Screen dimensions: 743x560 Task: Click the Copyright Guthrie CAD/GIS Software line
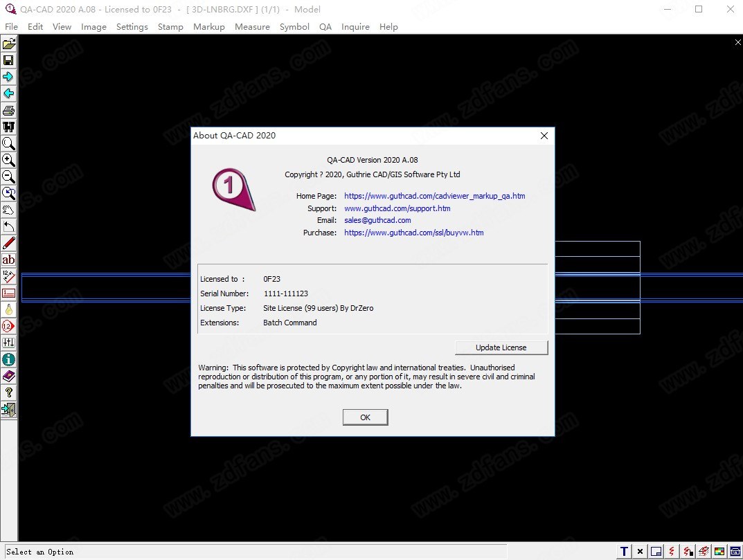tap(373, 174)
